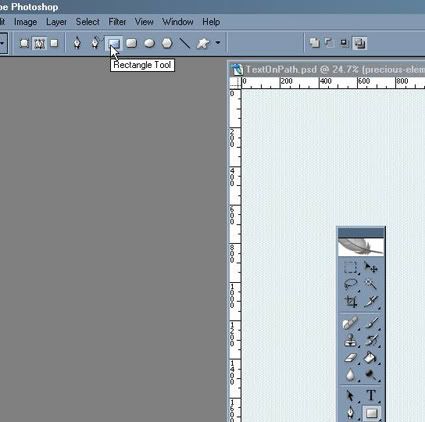
Task: Open the Select menu
Action: coord(88,22)
